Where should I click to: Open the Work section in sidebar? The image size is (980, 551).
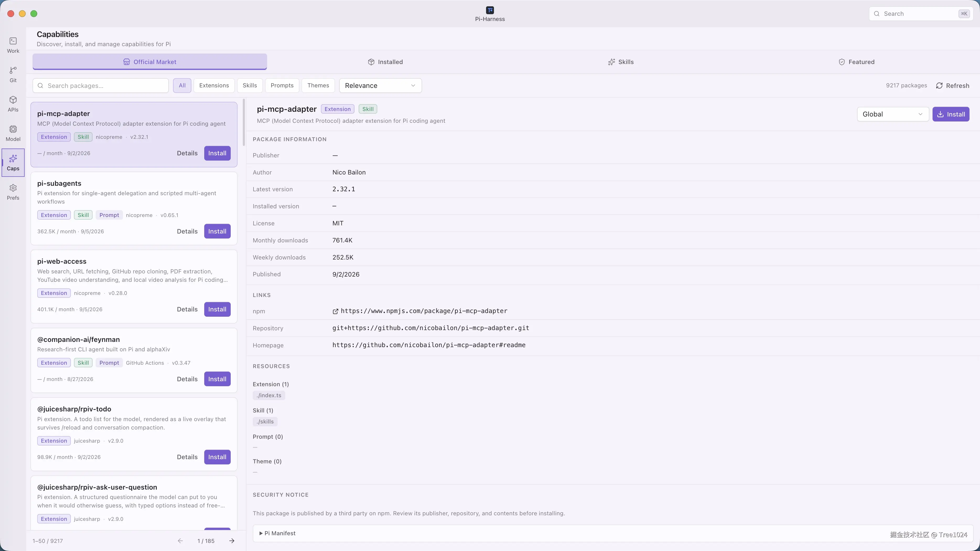[x=13, y=45]
